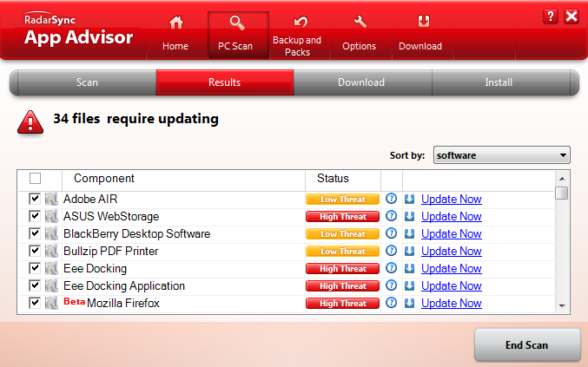The image size is (588, 367).
Task: Click the info icon for Adobe AIR
Action: click(x=391, y=199)
